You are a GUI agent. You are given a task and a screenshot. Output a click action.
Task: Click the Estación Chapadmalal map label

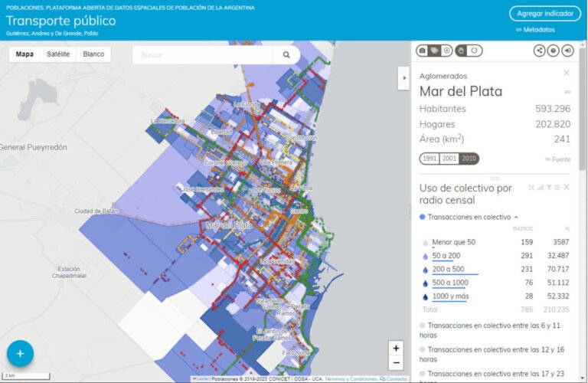click(x=69, y=273)
